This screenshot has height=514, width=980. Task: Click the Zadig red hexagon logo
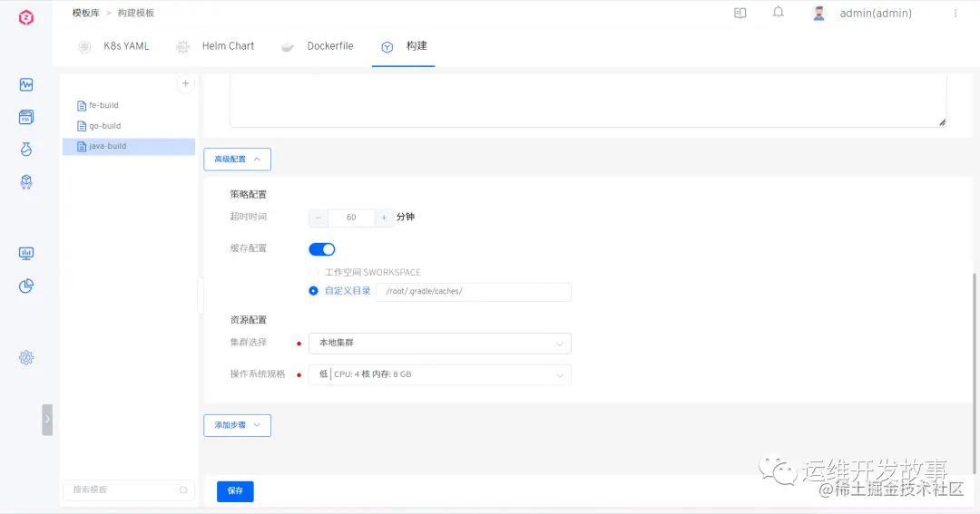click(x=25, y=17)
